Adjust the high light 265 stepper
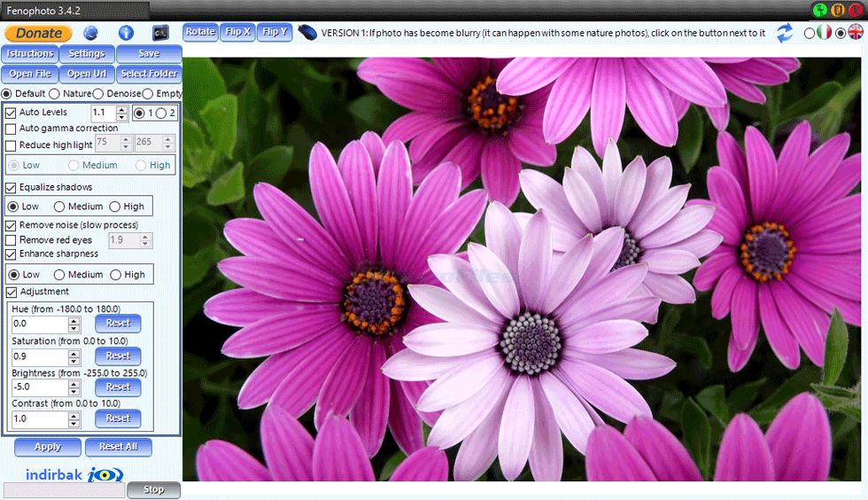Image resolution: width=868 pixels, height=500 pixels. 167,143
